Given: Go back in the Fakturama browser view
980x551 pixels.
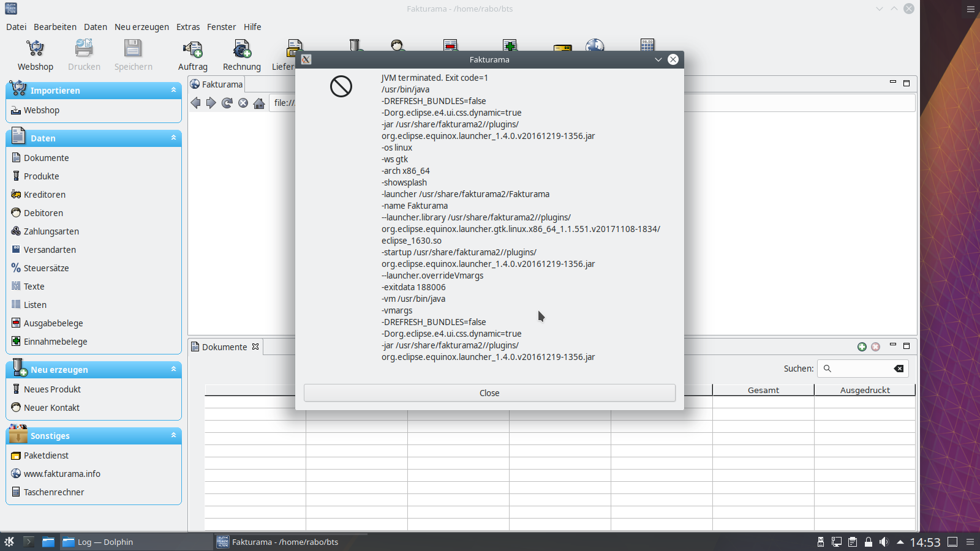Looking at the screenshot, I should pos(195,103).
